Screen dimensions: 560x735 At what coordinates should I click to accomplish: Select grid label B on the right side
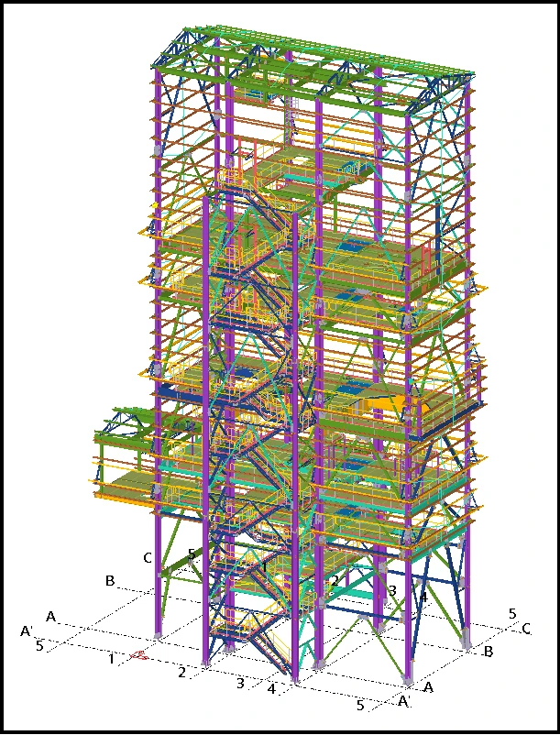click(x=489, y=652)
